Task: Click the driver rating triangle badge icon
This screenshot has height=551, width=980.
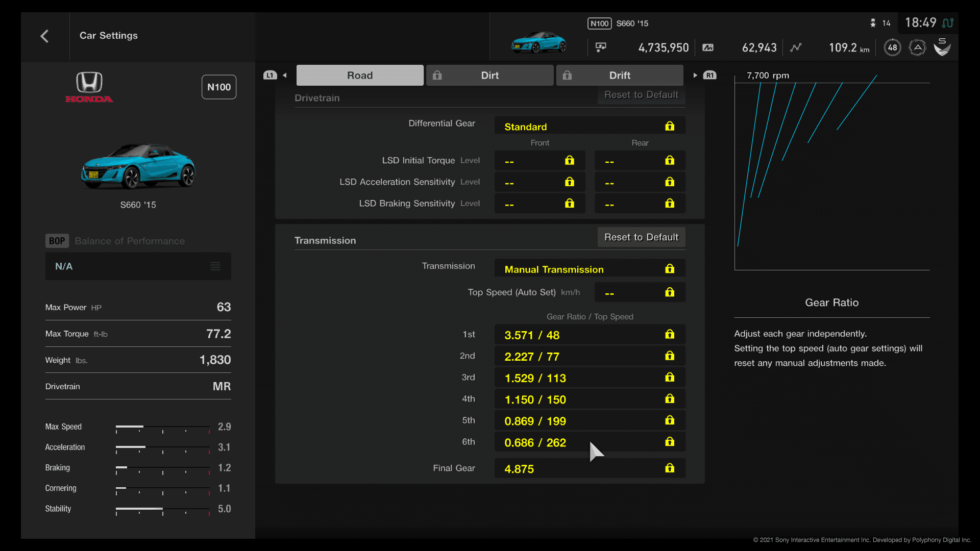Action: tap(917, 47)
